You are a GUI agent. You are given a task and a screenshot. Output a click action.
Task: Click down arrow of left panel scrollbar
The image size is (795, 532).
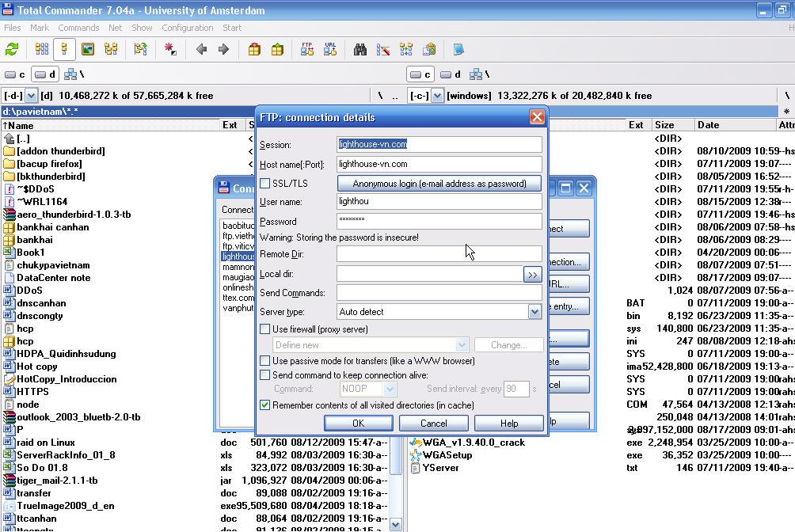pyautogui.click(x=396, y=525)
